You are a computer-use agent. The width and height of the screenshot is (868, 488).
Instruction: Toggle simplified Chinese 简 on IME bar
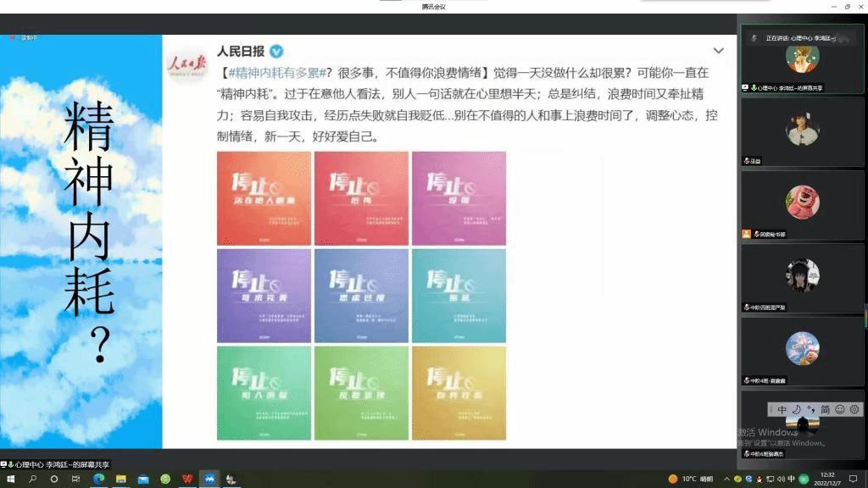pyautogui.click(x=825, y=410)
